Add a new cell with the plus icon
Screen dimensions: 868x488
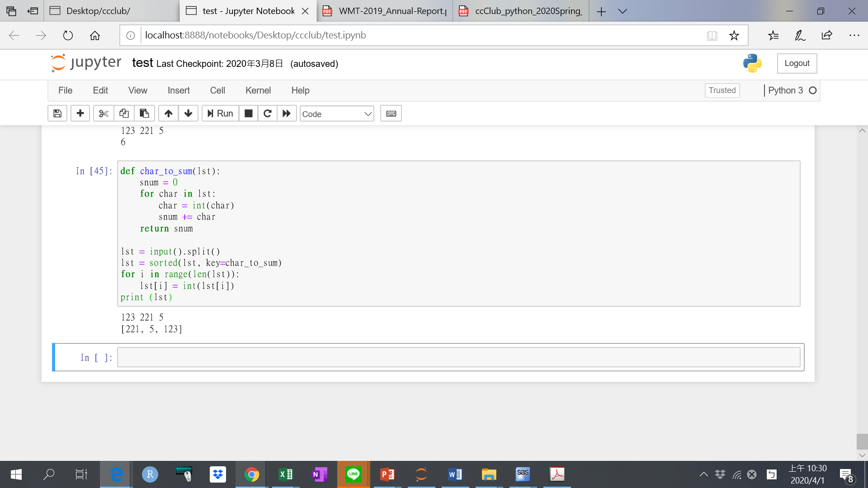[80, 113]
